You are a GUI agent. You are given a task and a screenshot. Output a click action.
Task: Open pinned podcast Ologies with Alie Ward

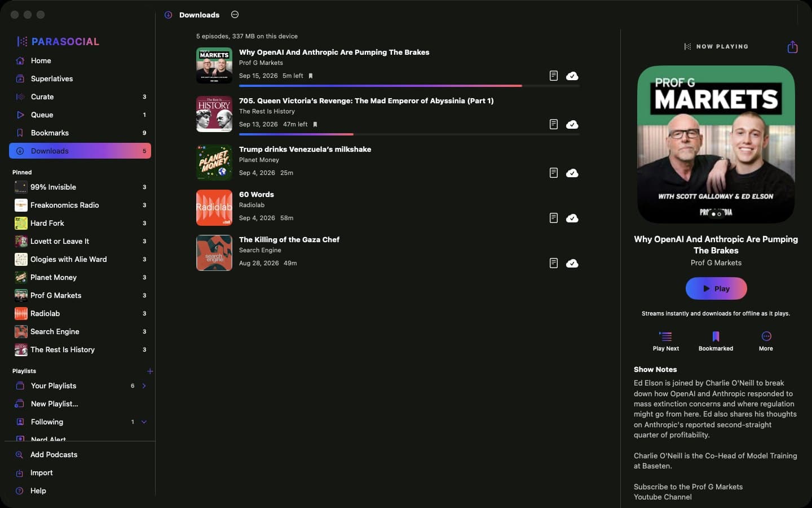pos(80,259)
